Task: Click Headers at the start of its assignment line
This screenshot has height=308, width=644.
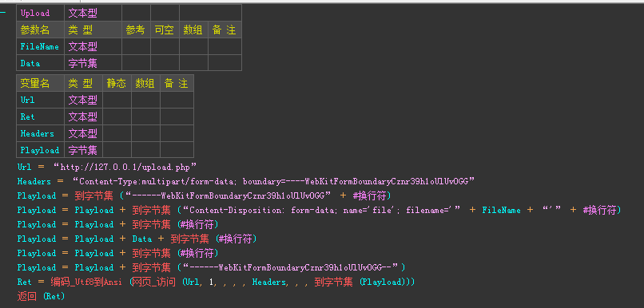Action: tap(34, 181)
